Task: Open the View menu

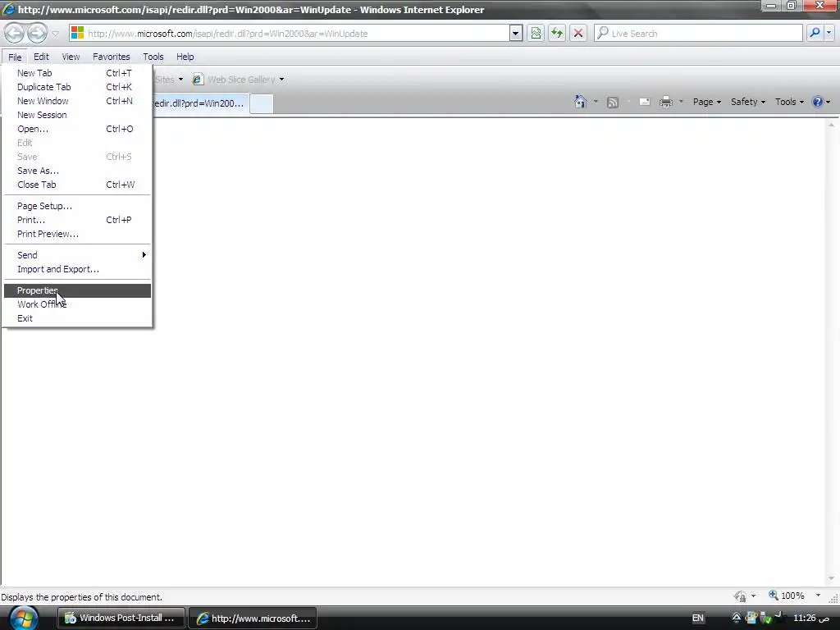Action: tap(71, 57)
